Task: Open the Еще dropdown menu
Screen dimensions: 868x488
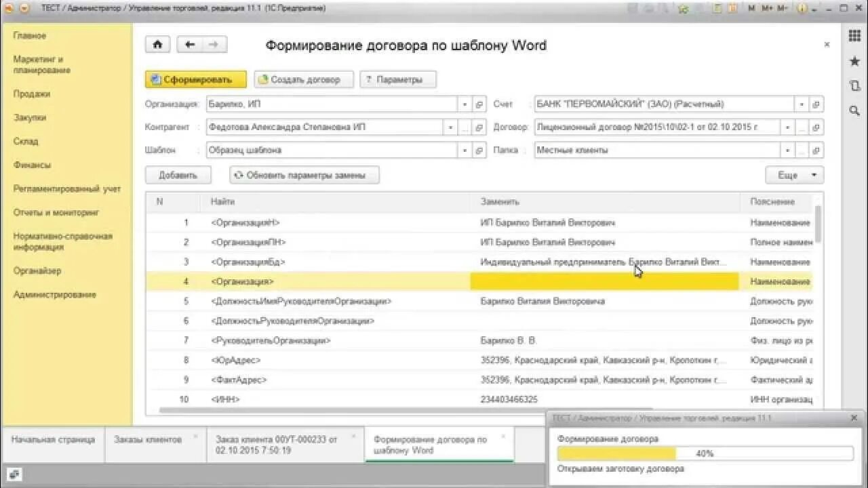Action: click(795, 175)
